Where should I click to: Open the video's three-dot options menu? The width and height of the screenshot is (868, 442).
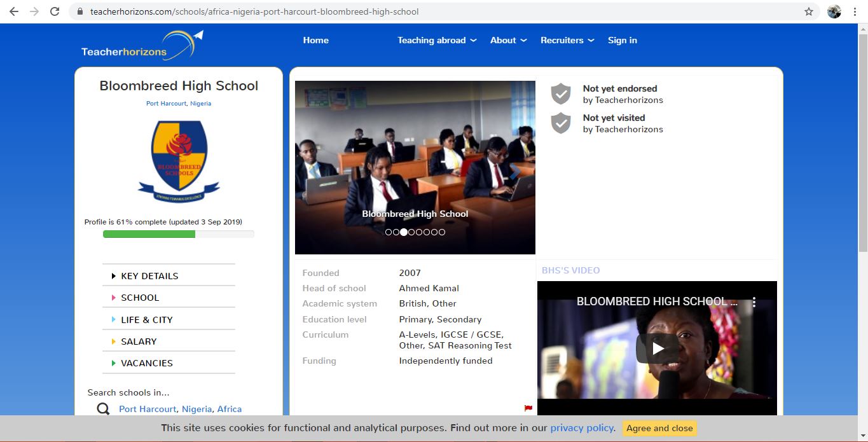754,302
